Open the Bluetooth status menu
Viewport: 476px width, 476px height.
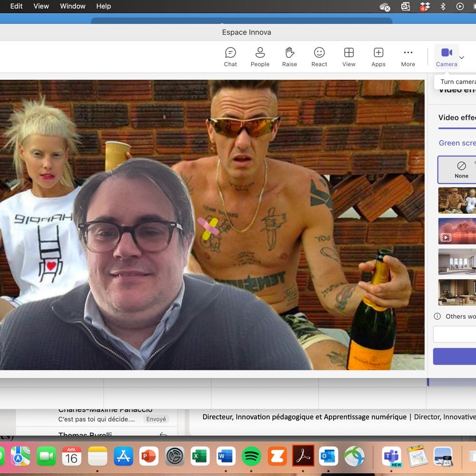(x=443, y=6)
